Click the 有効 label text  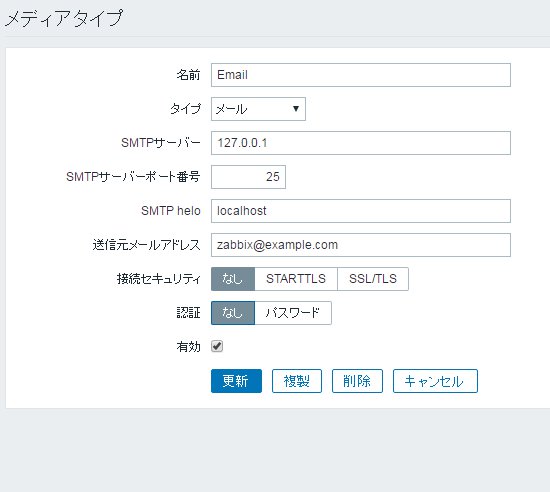(188, 346)
